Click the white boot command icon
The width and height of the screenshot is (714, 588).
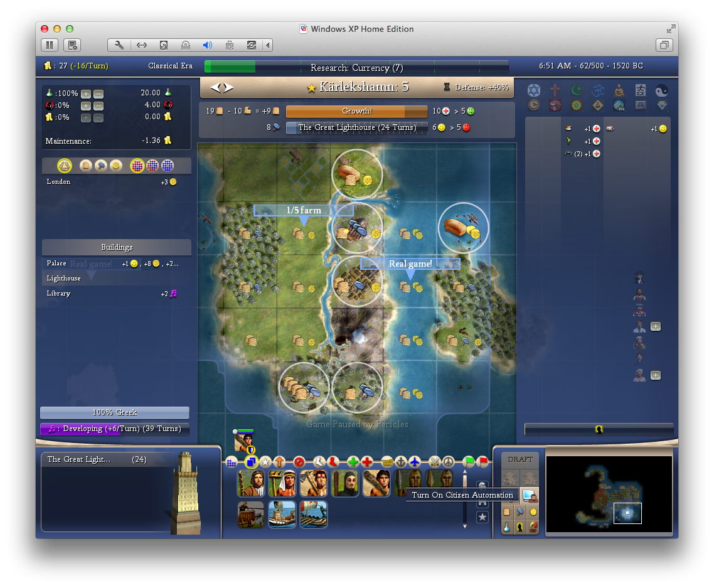(319, 462)
